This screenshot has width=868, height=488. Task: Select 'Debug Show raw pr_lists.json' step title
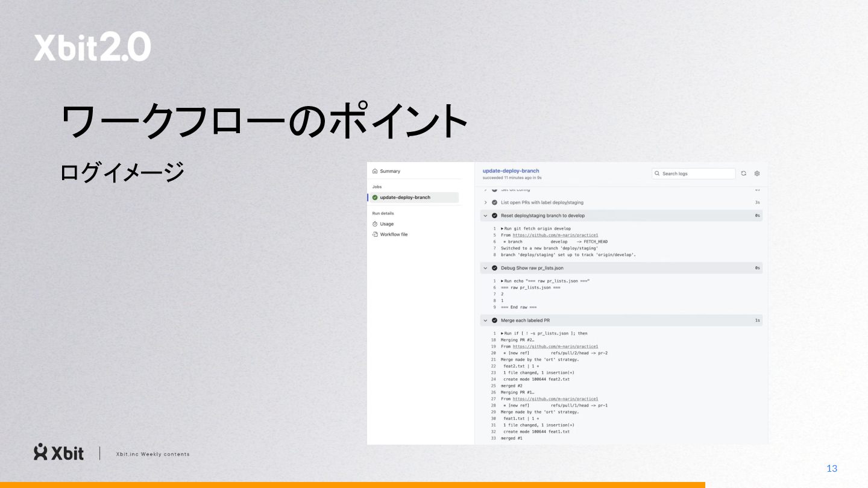click(x=532, y=268)
